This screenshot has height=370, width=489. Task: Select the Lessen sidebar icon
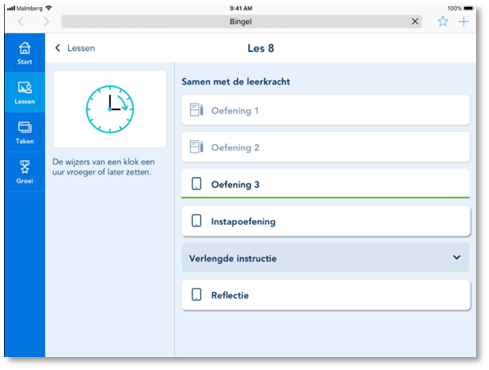pyautogui.click(x=25, y=88)
